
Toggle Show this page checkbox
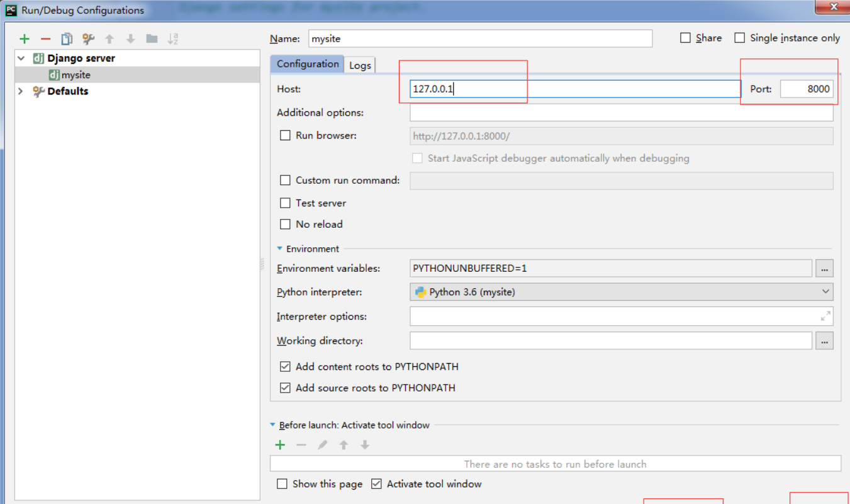click(x=282, y=484)
